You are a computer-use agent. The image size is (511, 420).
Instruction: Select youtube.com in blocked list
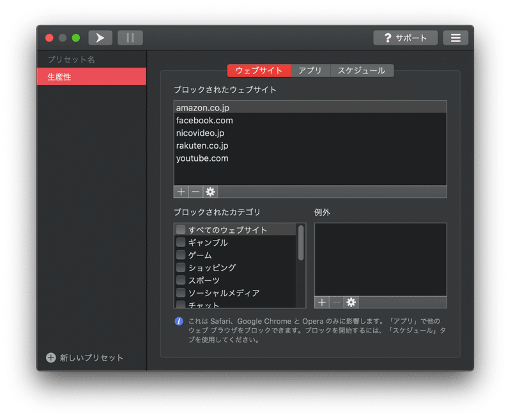tap(310, 158)
